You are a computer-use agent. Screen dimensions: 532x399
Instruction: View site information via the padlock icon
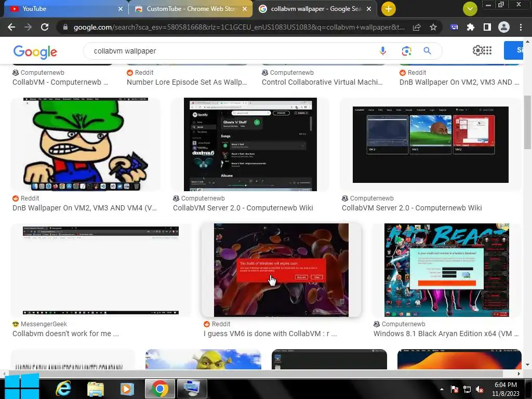click(x=65, y=27)
